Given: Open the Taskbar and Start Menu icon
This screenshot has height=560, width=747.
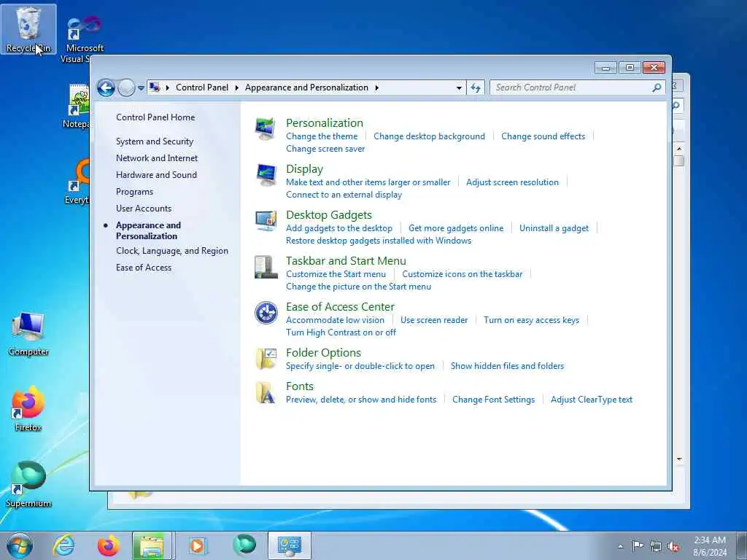Looking at the screenshot, I should [266, 267].
